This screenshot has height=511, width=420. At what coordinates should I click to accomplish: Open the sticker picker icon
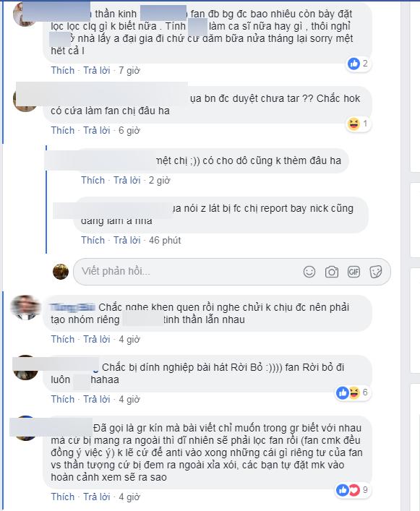click(x=376, y=272)
